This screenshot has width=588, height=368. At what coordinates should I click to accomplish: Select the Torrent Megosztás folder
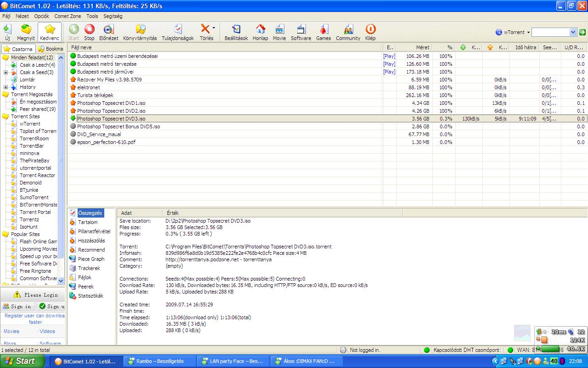point(32,94)
